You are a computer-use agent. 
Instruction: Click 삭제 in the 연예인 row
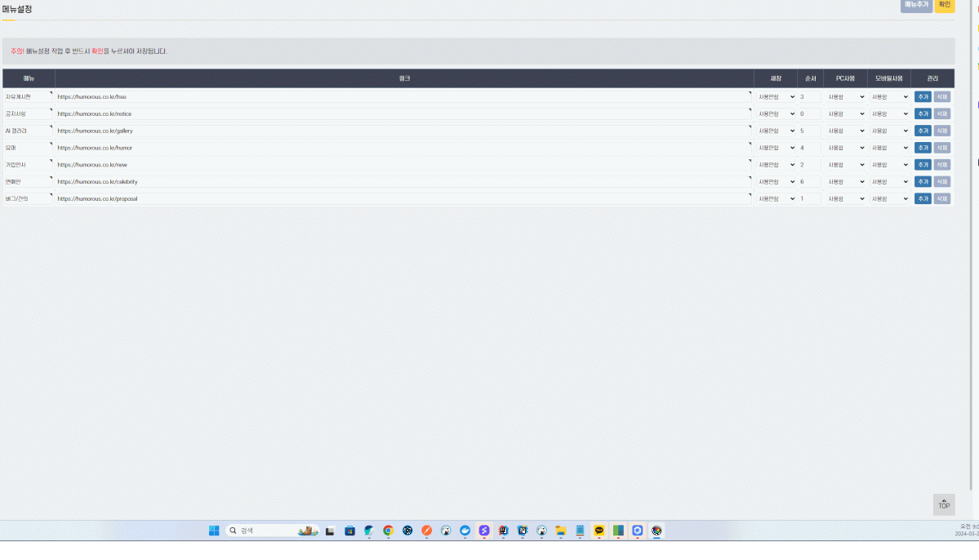(942, 181)
